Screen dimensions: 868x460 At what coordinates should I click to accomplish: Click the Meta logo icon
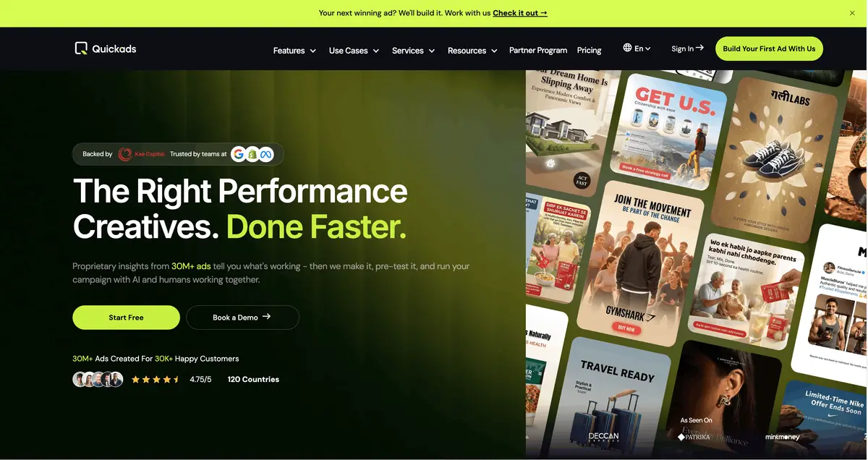(265, 154)
